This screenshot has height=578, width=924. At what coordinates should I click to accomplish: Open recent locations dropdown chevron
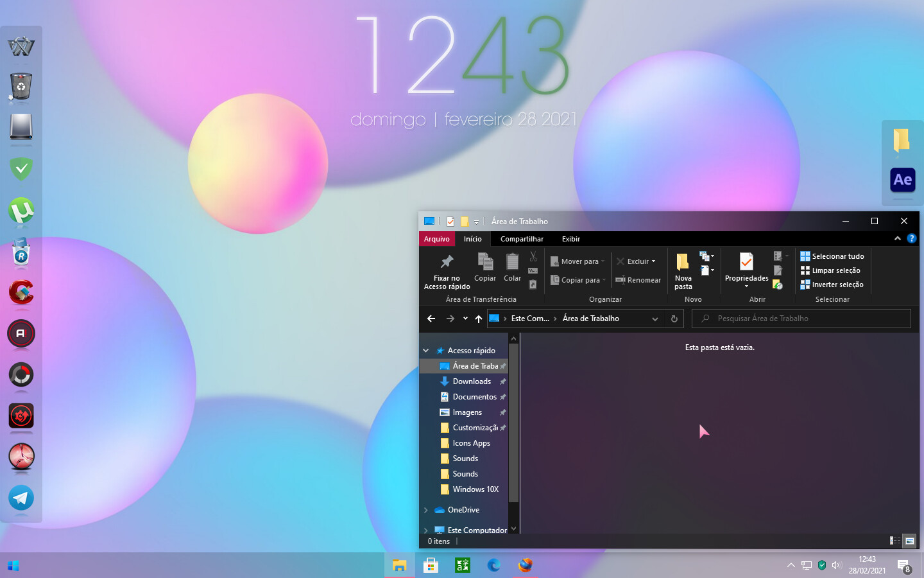point(465,319)
